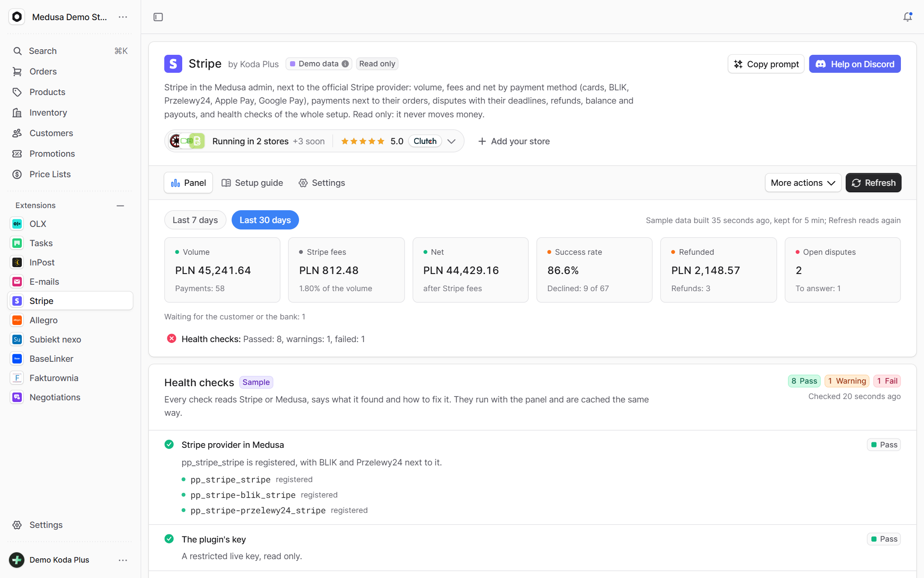Screen dimensions: 924x578
Task: Switch to the Panel tab
Action: click(x=188, y=183)
